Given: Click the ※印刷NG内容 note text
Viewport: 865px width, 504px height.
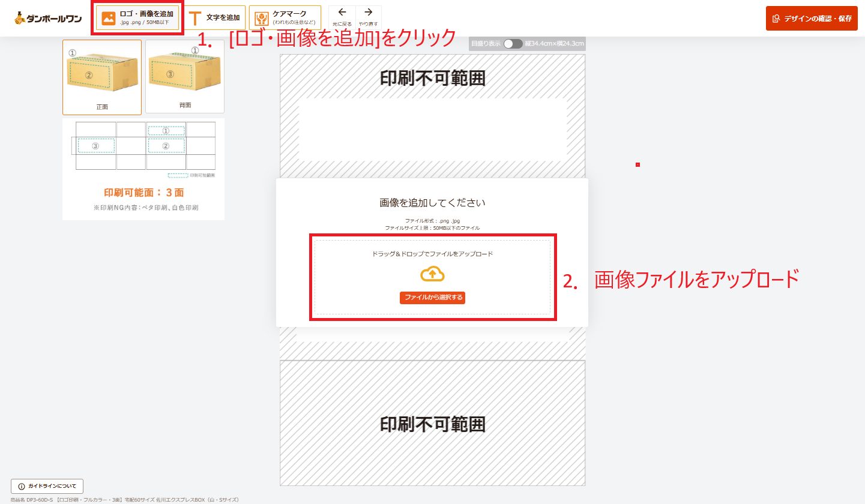Looking at the screenshot, I should 146,208.
